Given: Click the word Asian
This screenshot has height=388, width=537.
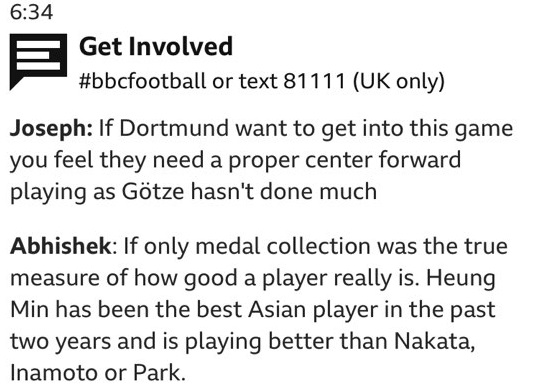Looking at the screenshot, I should click(x=277, y=310).
